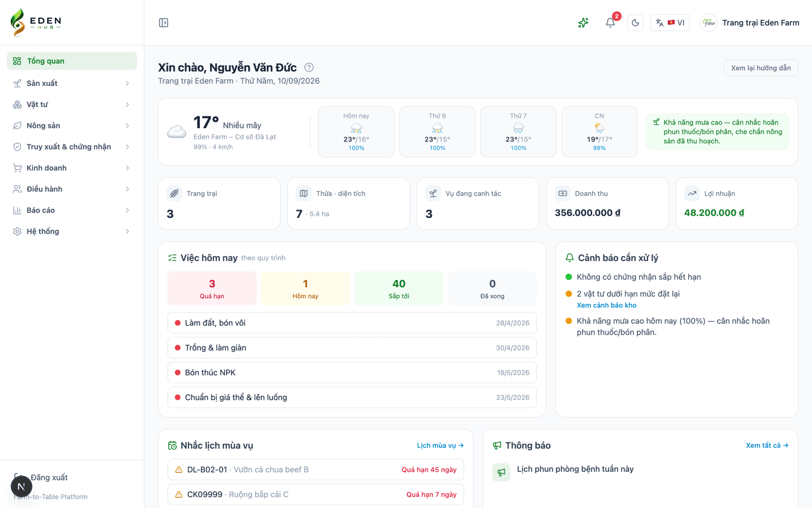The height and width of the screenshot is (508, 812).
Task: Open Báo cáo menu item
Action: point(72,210)
